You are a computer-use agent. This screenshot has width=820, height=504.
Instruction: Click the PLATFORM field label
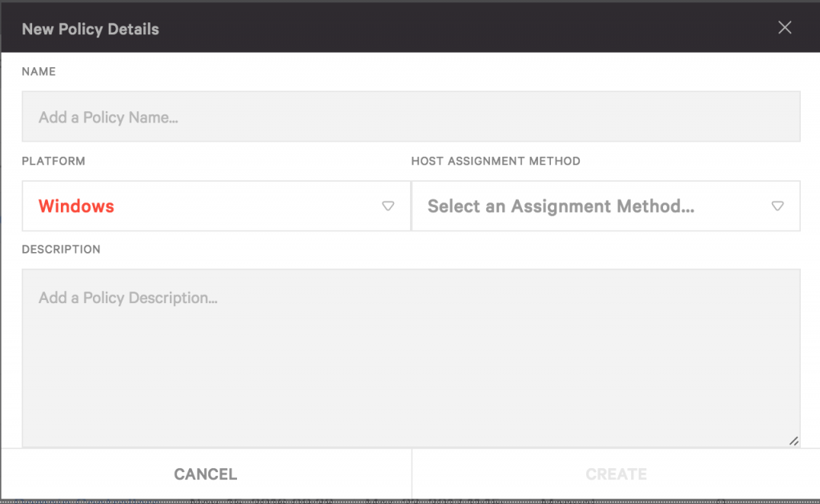click(54, 161)
